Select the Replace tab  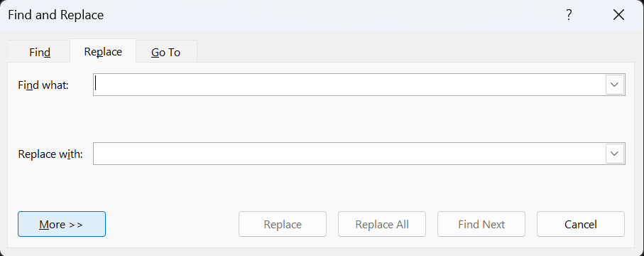[x=103, y=51]
